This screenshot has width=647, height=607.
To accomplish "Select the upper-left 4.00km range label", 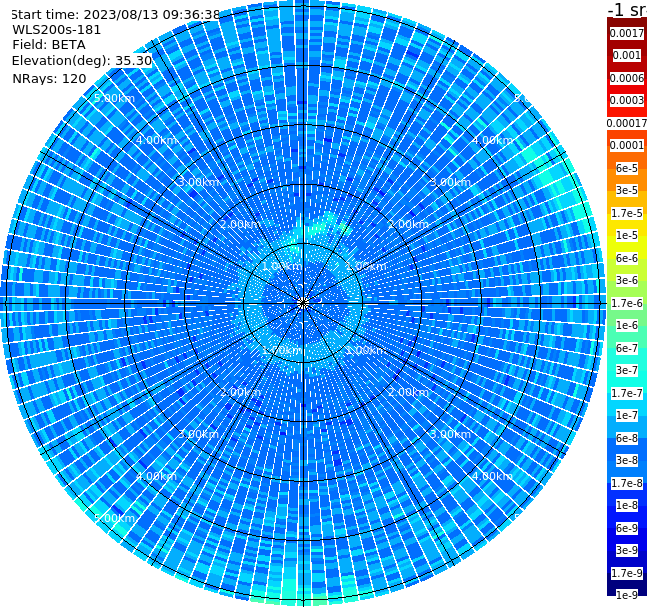I will 156,140.
